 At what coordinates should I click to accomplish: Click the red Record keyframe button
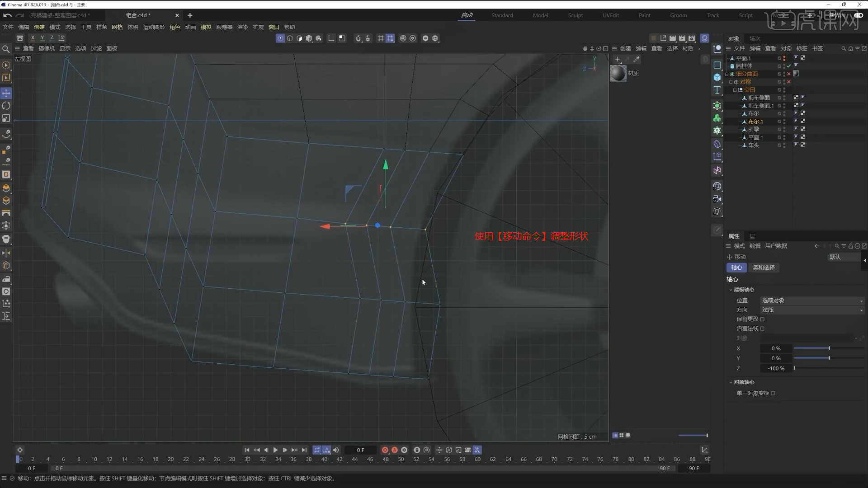click(385, 450)
